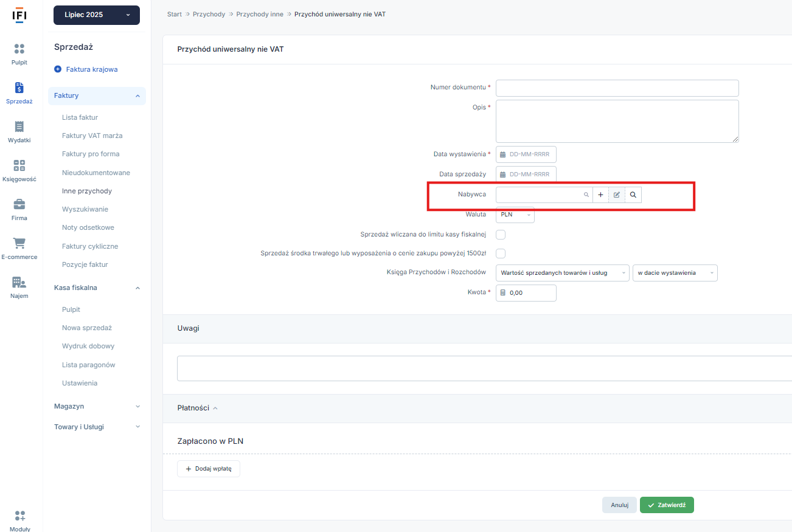Open Lista faktur menu item
Screen dimensions: 792x532
pos(80,117)
